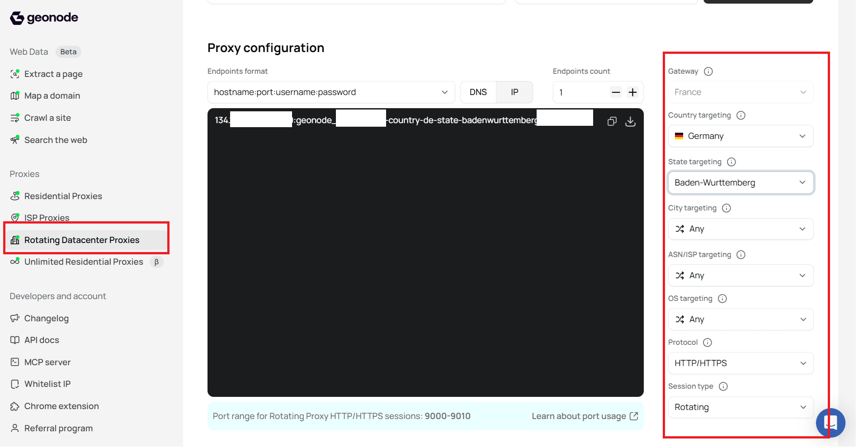Show Protocol info icon
868x448 pixels.
point(708,343)
